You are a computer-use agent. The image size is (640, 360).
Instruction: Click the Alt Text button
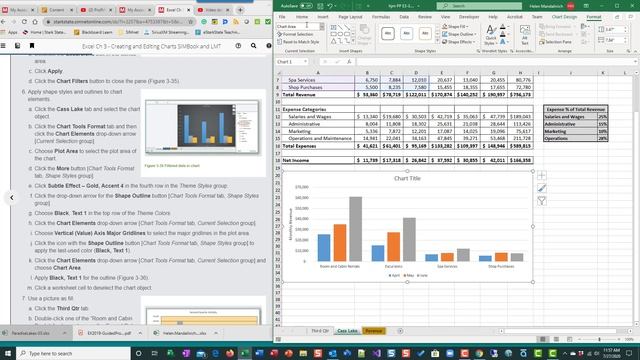[x=525, y=35]
